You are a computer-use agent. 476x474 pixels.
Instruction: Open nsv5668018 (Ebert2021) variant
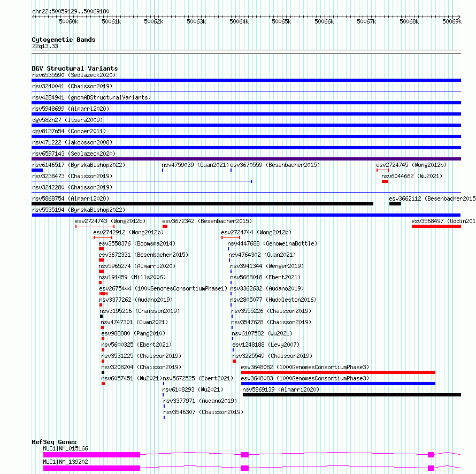[265, 277]
